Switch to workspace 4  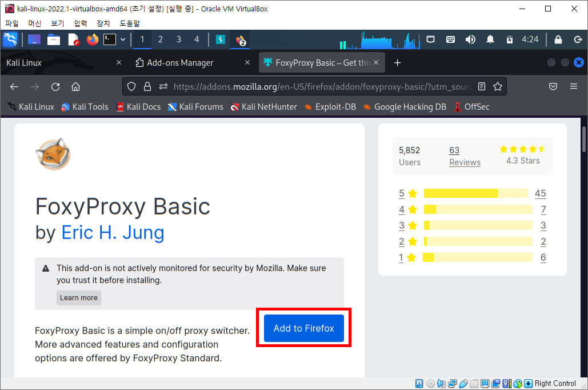(x=197, y=39)
